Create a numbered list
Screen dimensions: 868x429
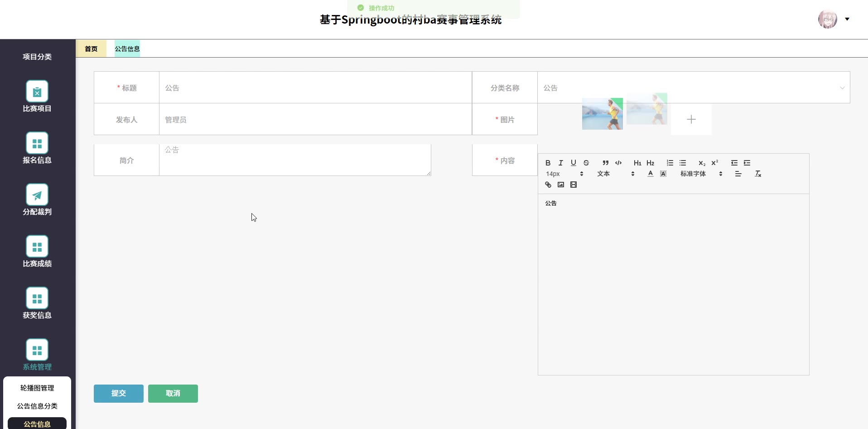pyautogui.click(x=670, y=163)
